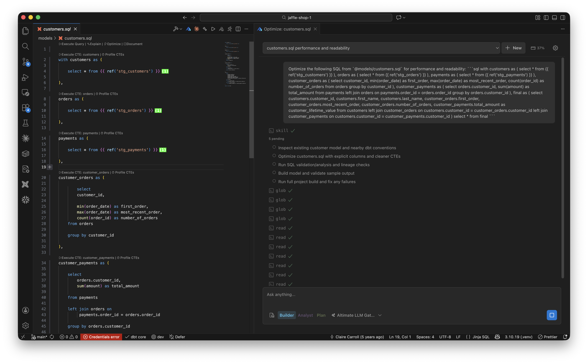Screen dimensions: 588x364
Task: Click the editor vertical scrollbar
Action: (x=251, y=100)
